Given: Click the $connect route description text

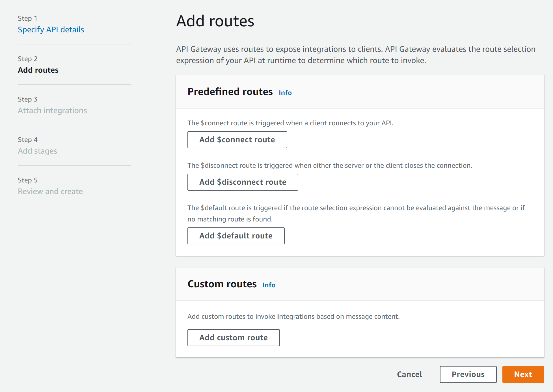Looking at the screenshot, I should (x=290, y=123).
